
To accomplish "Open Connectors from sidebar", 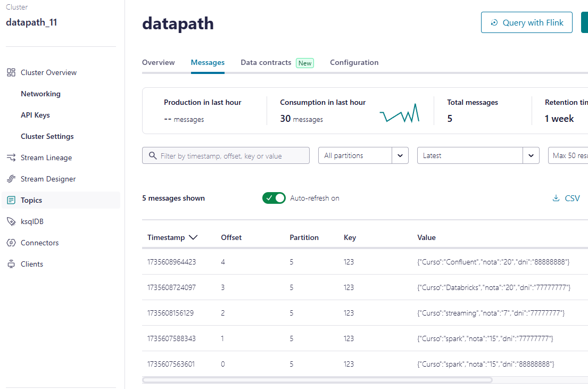I will pyautogui.click(x=39, y=243).
